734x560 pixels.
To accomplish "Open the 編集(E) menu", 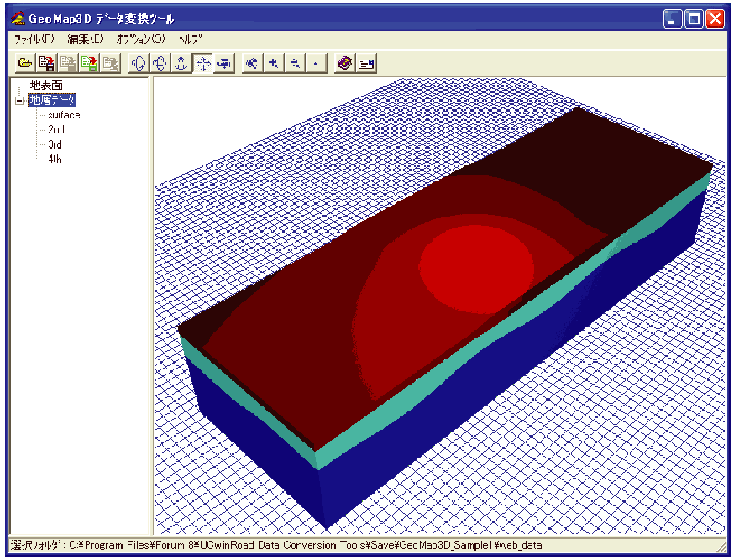I will (x=85, y=39).
